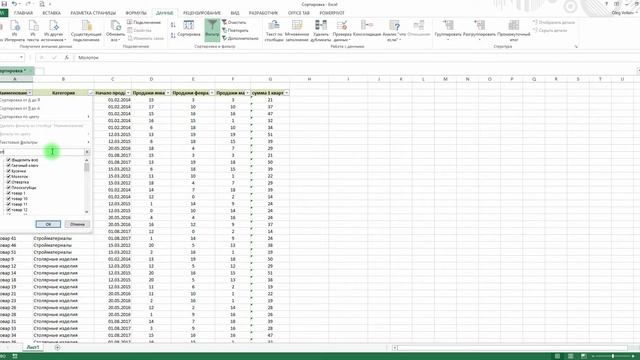This screenshot has height=360, width=640.
Task: Click the Insert Function fx icon
Action: pyautogui.click(x=67, y=58)
